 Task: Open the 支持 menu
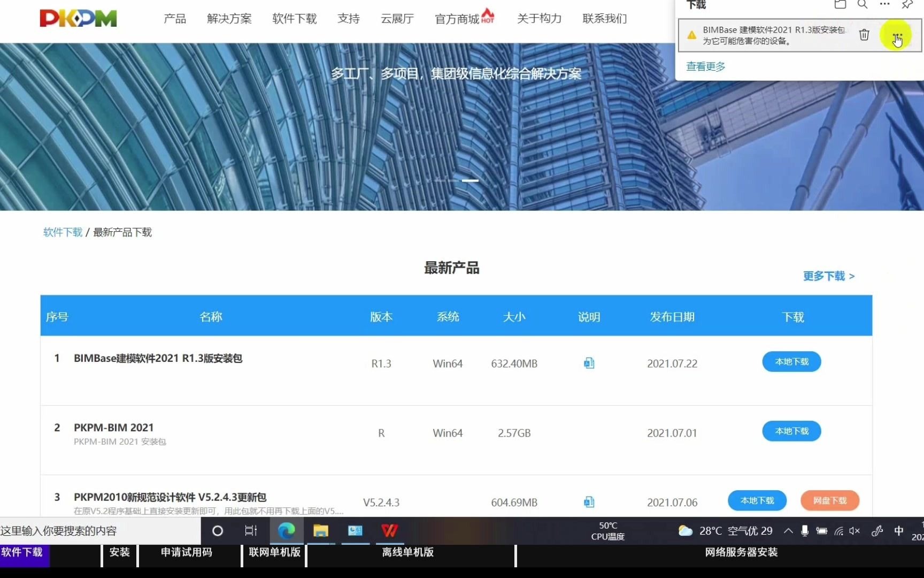[349, 19]
